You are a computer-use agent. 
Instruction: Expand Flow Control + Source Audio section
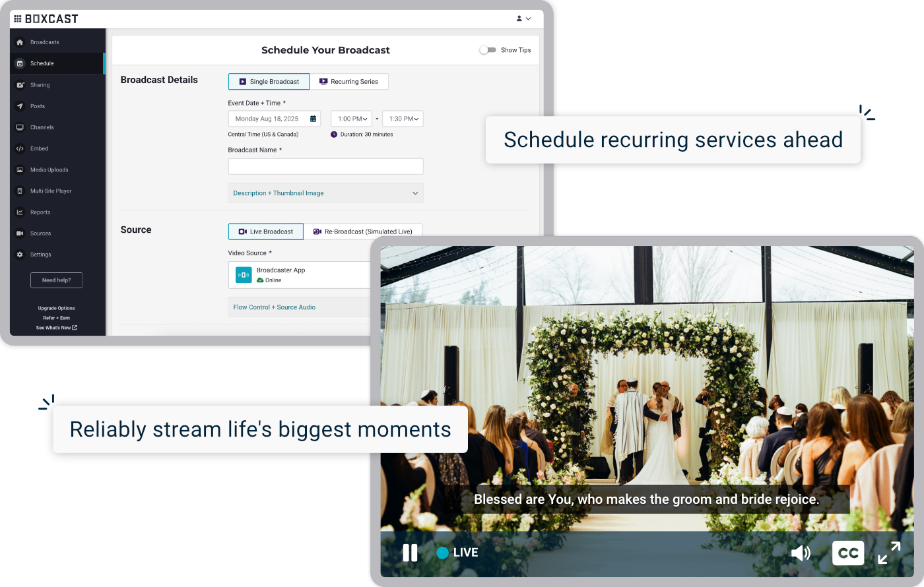click(x=300, y=307)
